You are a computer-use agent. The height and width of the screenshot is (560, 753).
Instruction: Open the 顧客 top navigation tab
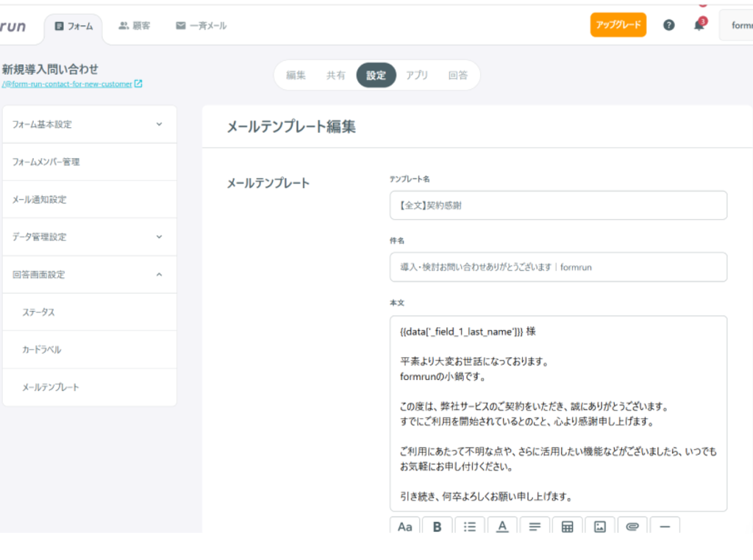pos(134,26)
